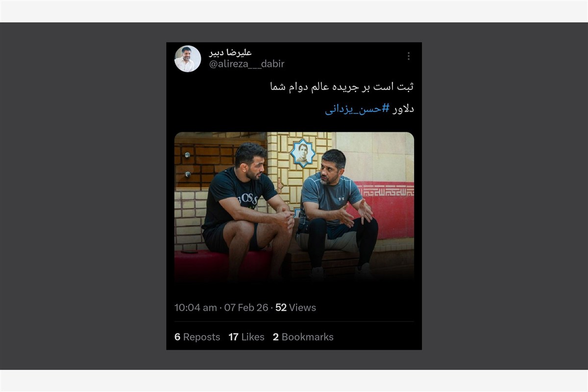Click the dark gray backdrop outside the tweet
Image resolution: width=588 pixels, height=392 pixels.
[x=83, y=196]
